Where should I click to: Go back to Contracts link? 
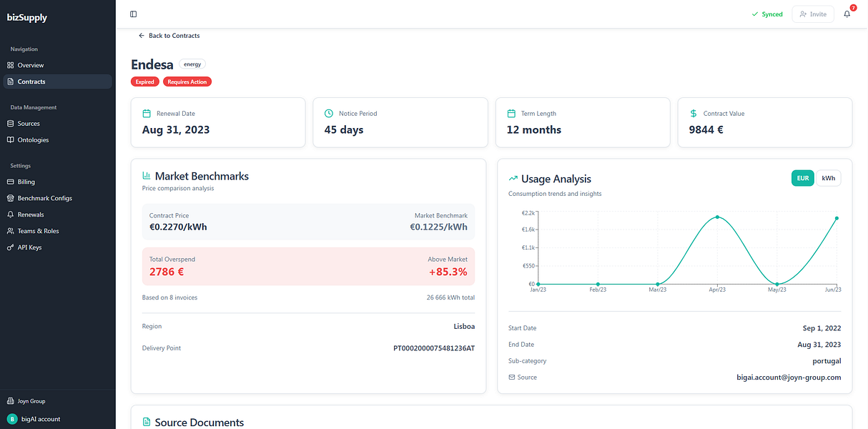tap(169, 36)
